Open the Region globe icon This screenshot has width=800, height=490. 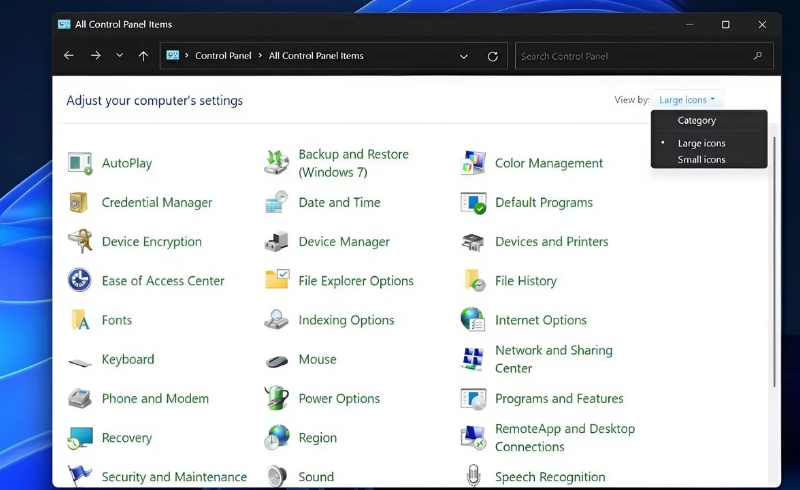coord(277,437)
